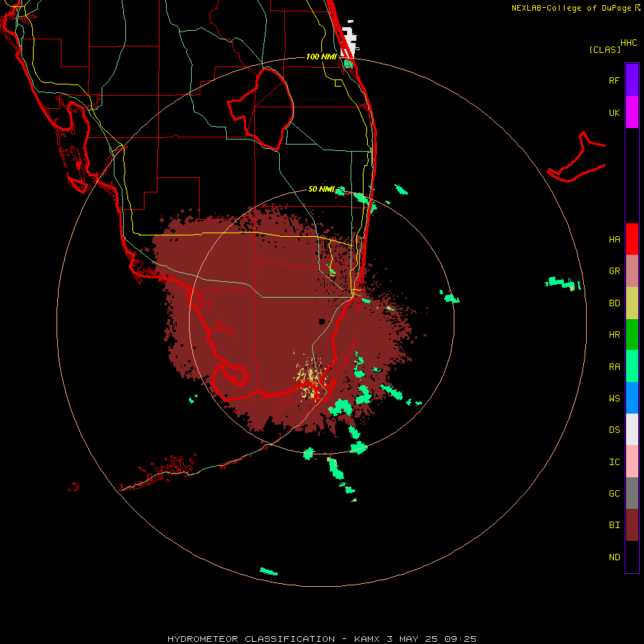Select the GC gray legend swatch
The width and height of the screenshot is (644, 644).
[632, 493]
